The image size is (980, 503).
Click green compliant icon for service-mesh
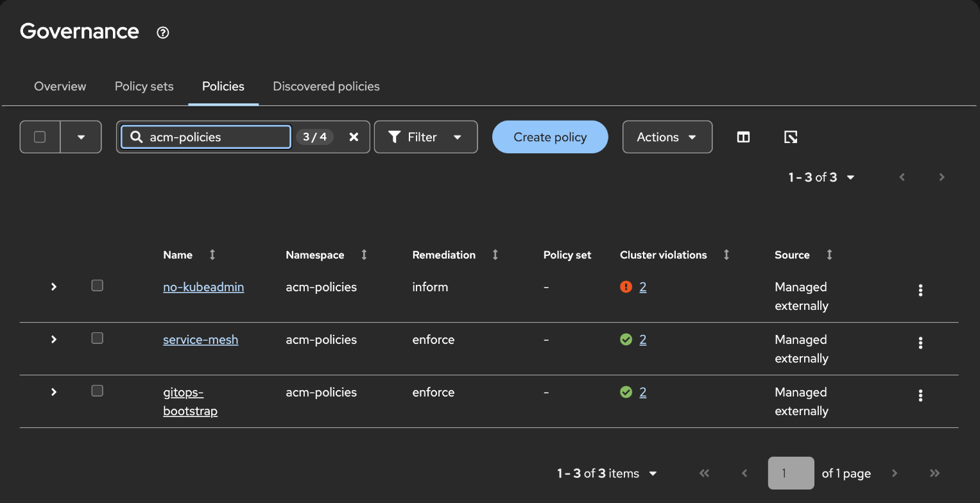coord(626,339)
